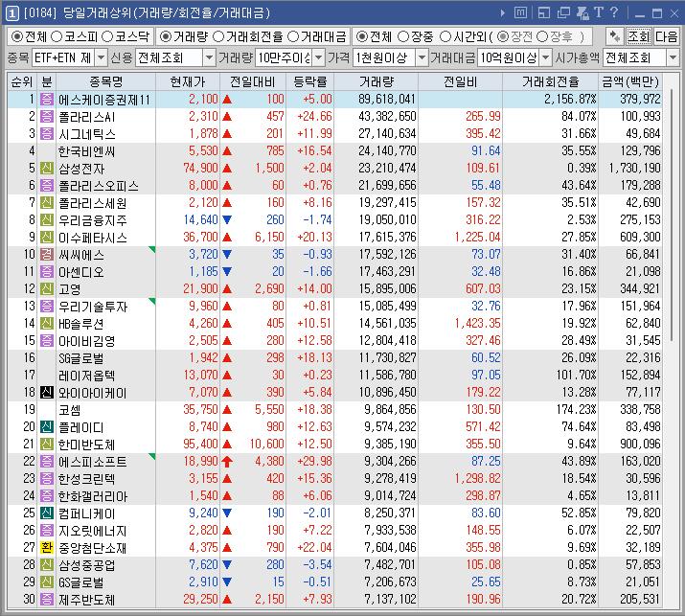Toggle the pin-lock icon in the title bar
This screenshot has width=685, height=616.
582,13
